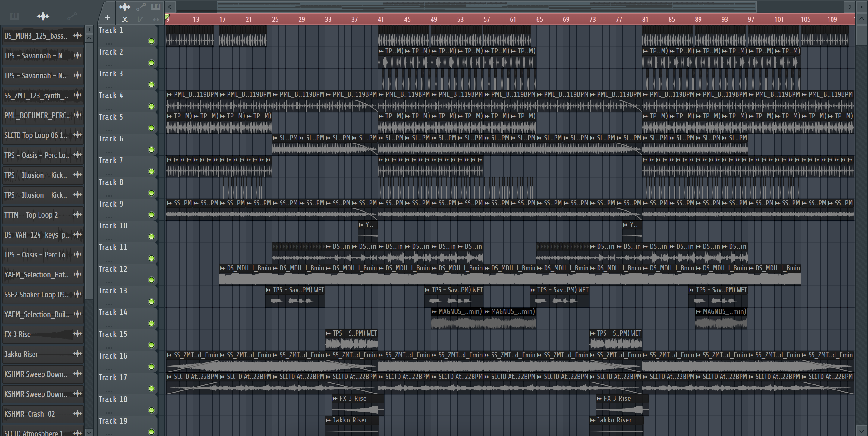Mute Track 1 using its green LED

click(x=151, y=41)
